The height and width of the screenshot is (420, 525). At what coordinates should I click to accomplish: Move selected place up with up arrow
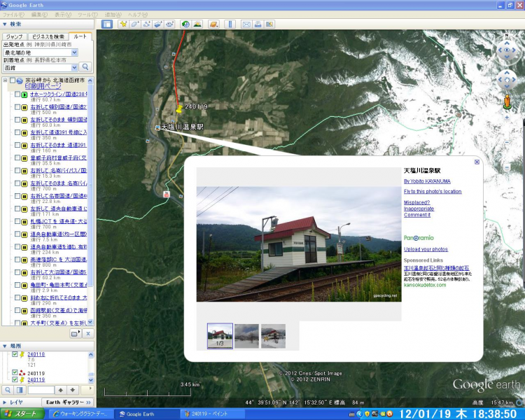click(x=61, y=390)
